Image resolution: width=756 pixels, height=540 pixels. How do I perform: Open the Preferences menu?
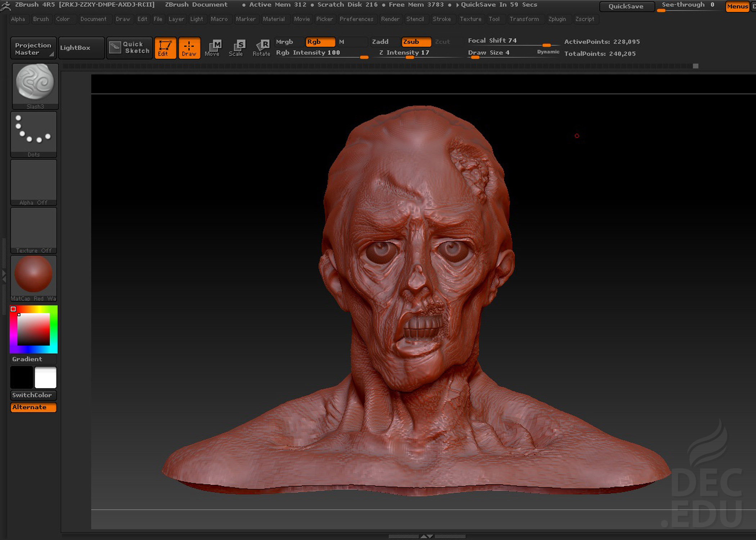(x=356, y=19)
